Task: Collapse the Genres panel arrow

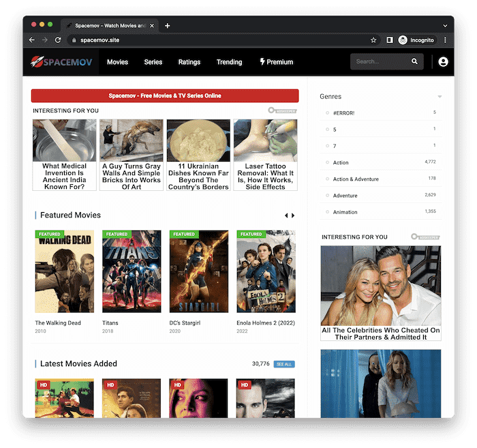Action: [440, 96]
